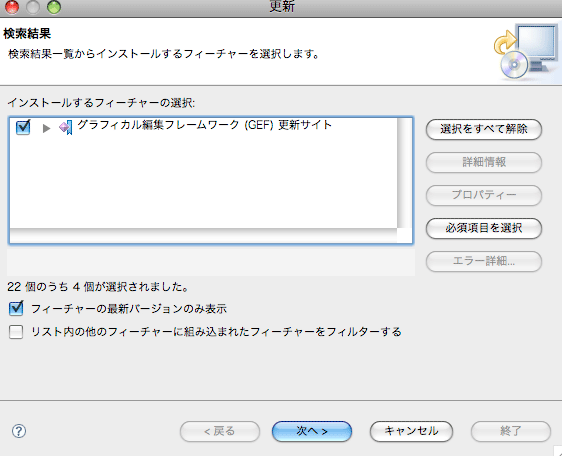Click the プロパティー button
The width and height of the screenshot is (562, 456).
(x=484, y=195)
